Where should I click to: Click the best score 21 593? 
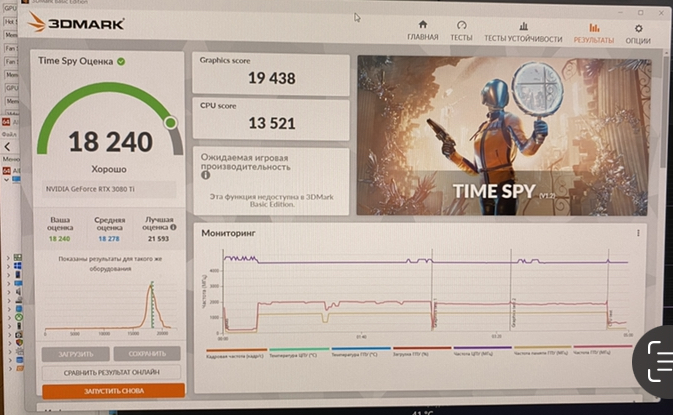[158, 239]
